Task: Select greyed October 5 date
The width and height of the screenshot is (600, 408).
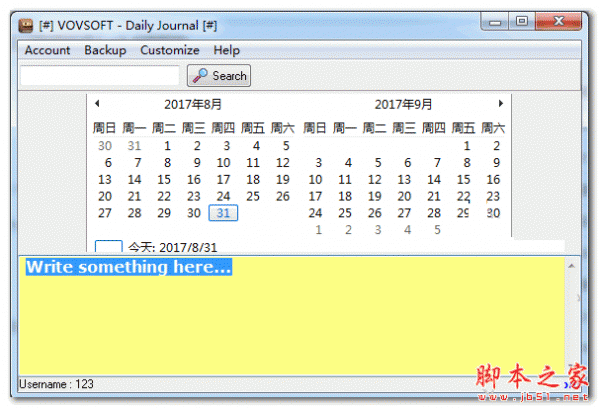Action: (x=437, y=230)
